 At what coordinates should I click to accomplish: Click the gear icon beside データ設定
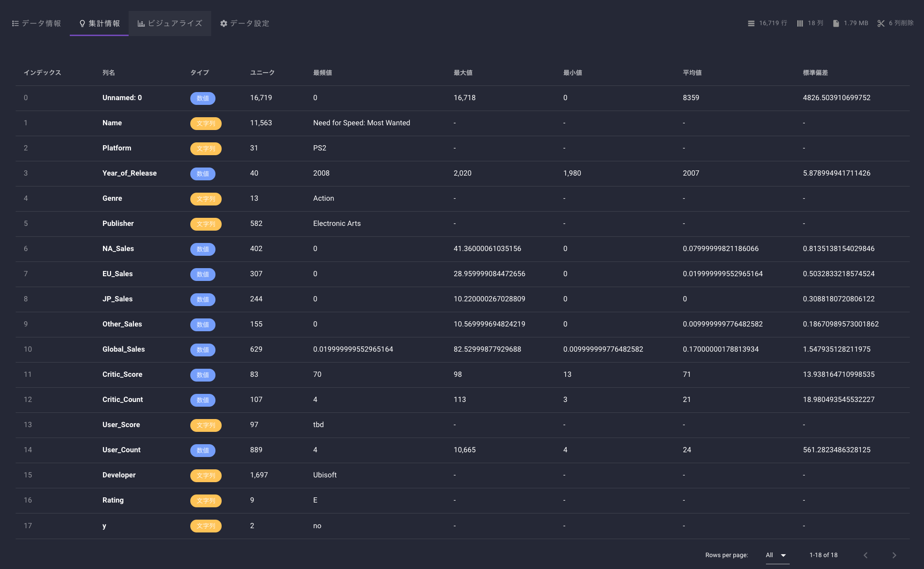point(224,23)
